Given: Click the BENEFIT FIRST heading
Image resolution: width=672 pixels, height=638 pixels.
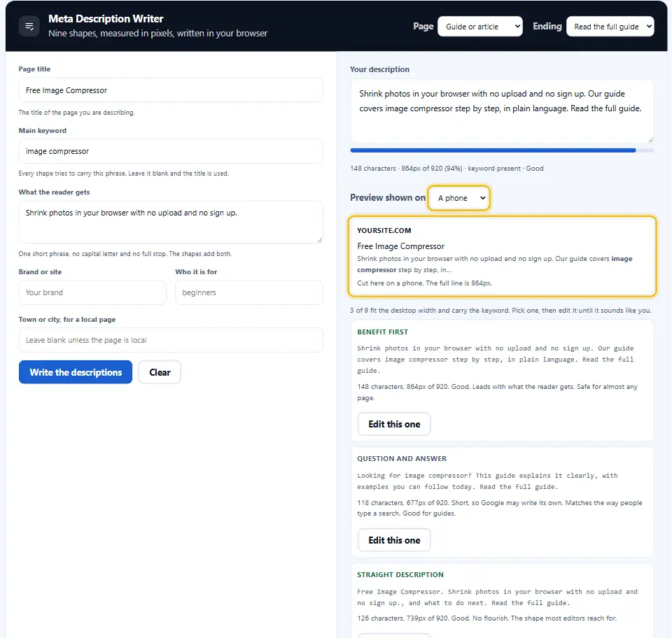Looking at the screenshot, I should point(382,332).
